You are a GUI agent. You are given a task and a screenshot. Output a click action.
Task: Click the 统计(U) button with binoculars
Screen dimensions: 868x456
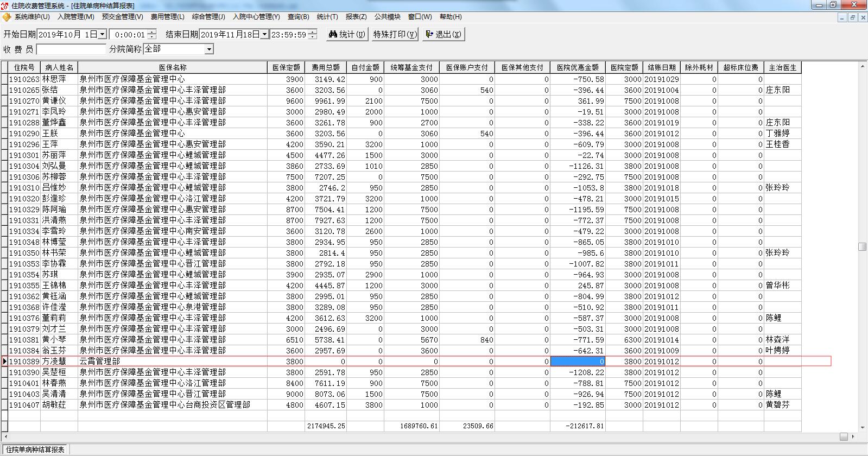click(347, 34)
